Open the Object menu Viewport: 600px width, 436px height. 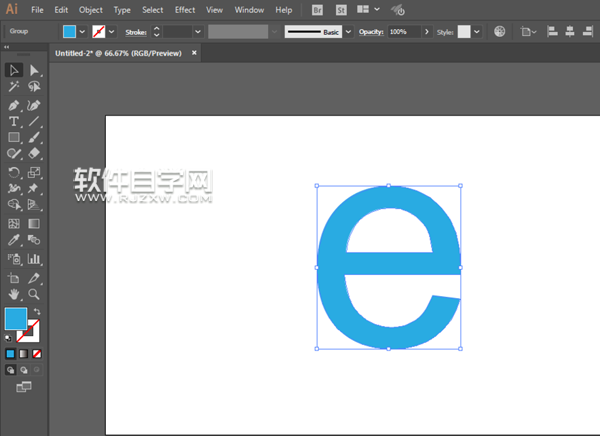click(x=91, y=10)
